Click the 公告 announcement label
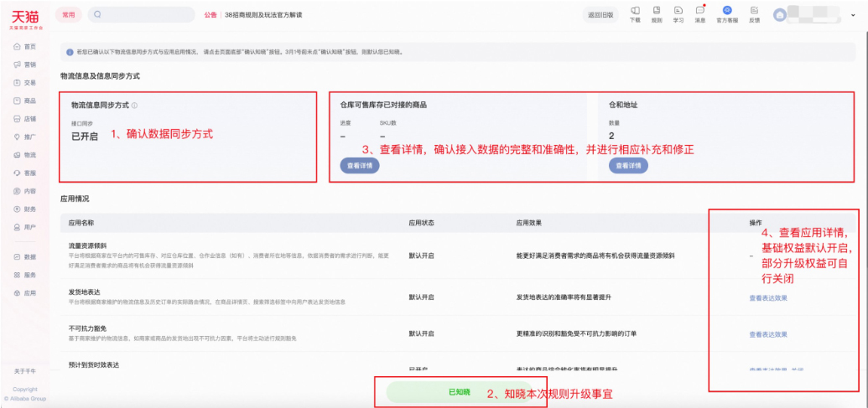868x408 pixels. (x=211, y=15)
